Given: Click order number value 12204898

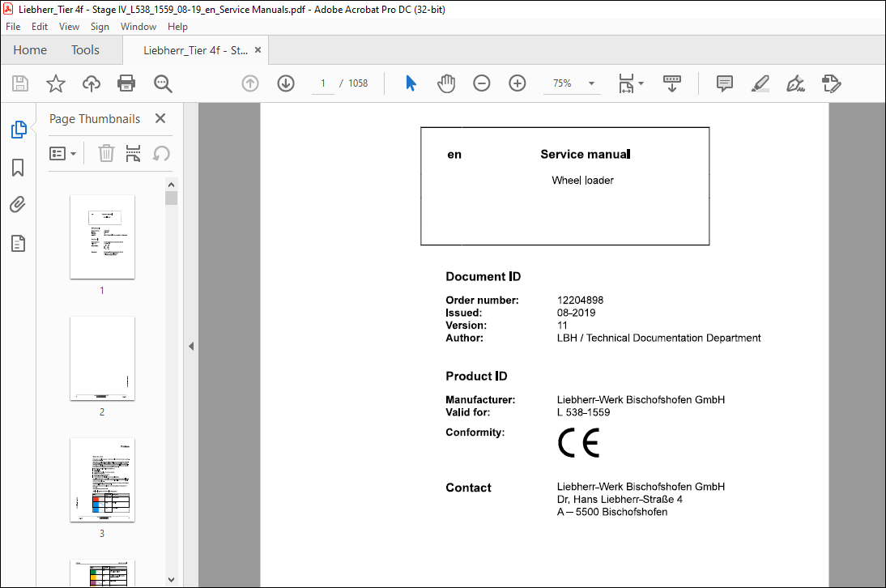Looking at the screenshot, I should [x=581, y=300].
